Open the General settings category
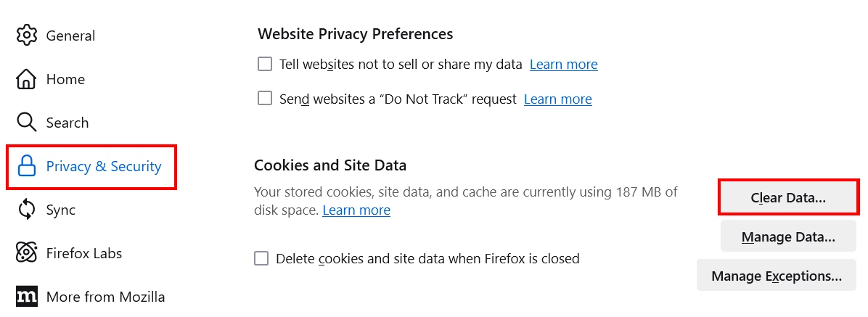 pos(70,36)
